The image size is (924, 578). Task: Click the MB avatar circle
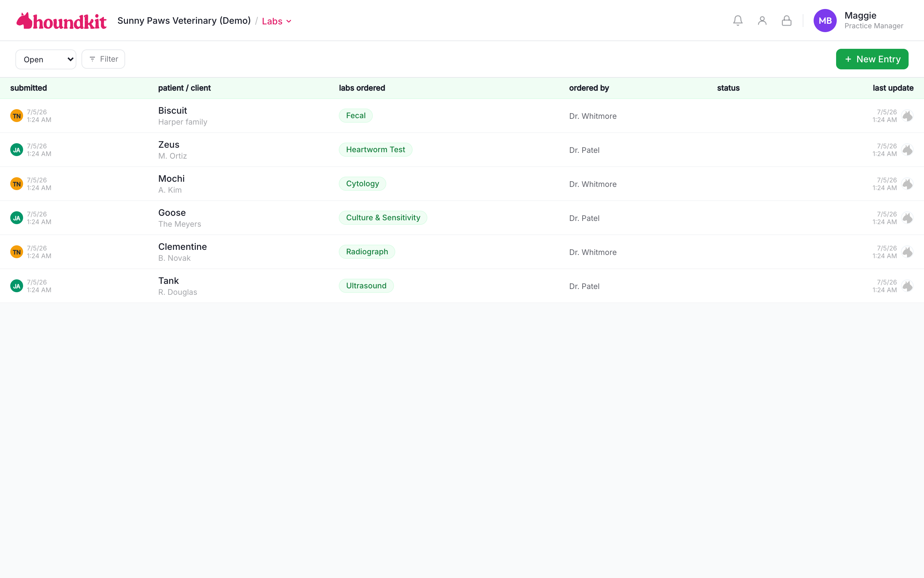[825, 21]
